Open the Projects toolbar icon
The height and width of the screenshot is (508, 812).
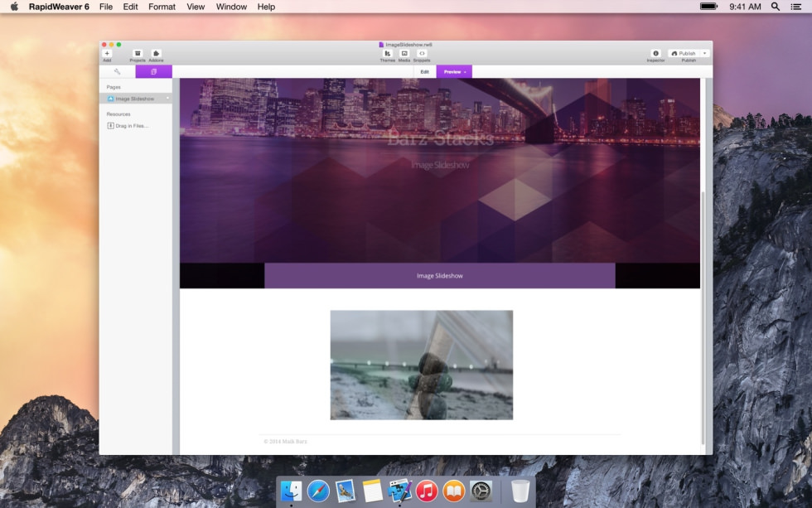(138, 53)
